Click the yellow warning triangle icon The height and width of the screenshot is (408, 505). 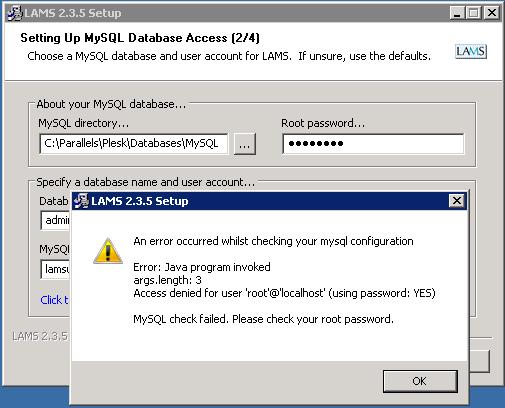click(x=108, y=251)
